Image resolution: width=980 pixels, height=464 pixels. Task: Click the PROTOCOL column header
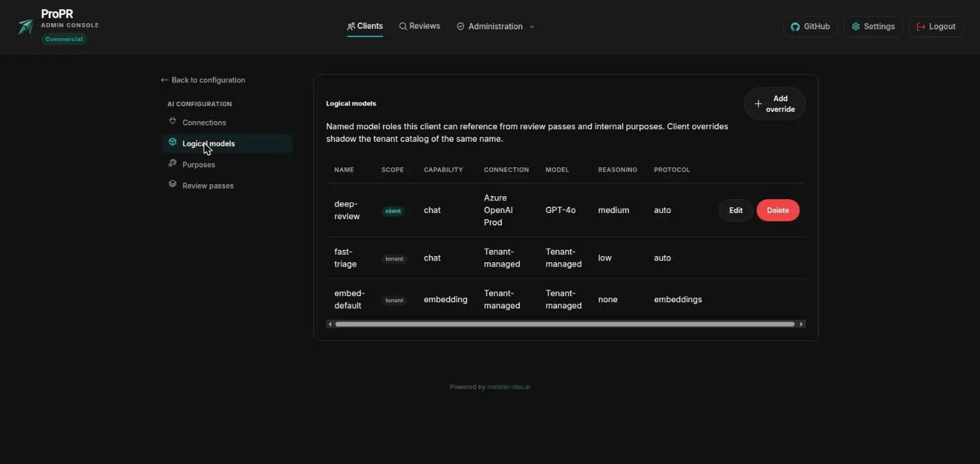pyautogui.click(x=672, y=170)
